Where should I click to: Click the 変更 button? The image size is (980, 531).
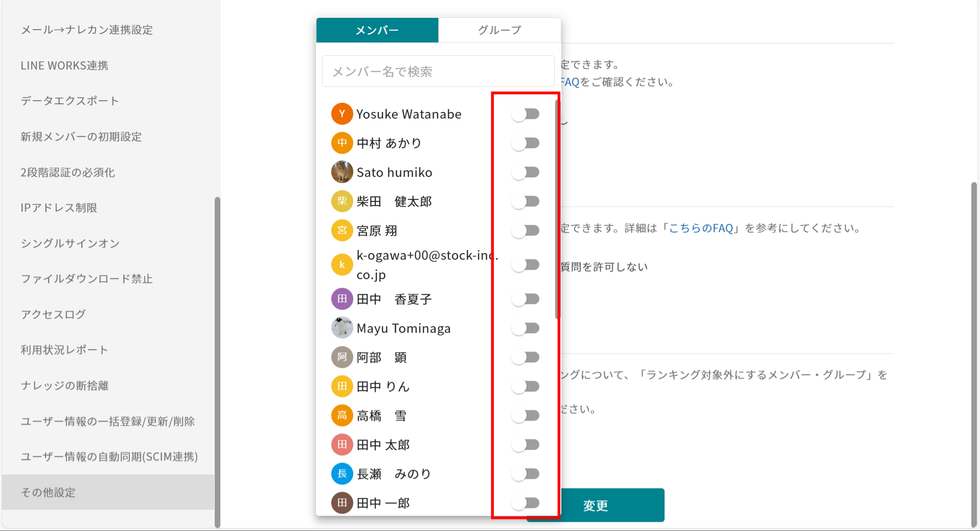point(596,505)
